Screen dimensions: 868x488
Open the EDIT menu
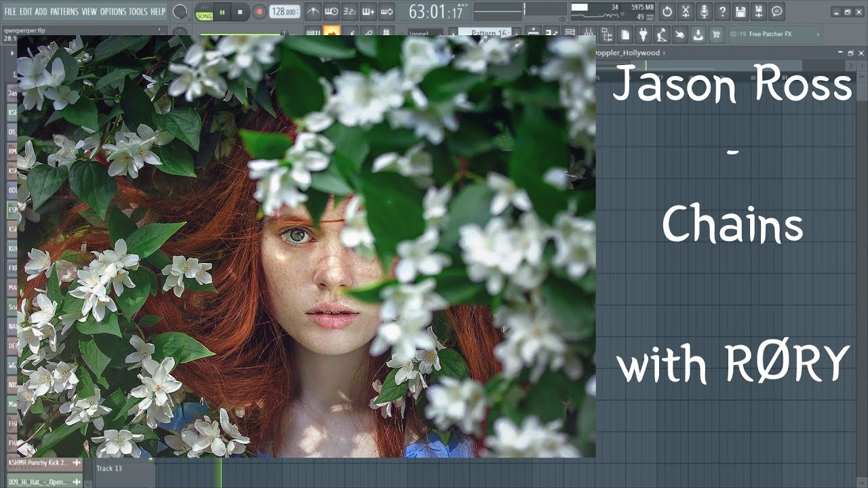pyautogui.click(x=26, y=12)
